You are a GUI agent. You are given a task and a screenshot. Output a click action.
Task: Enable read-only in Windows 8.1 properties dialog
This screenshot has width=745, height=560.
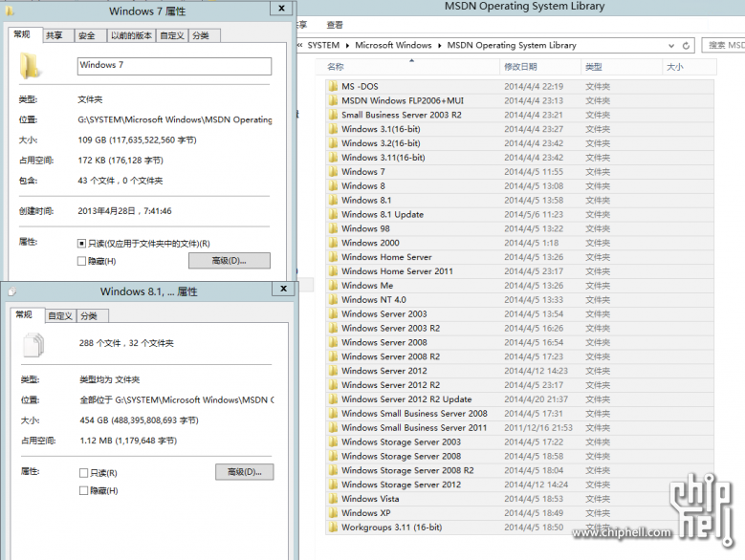click(x=83, y=473)
